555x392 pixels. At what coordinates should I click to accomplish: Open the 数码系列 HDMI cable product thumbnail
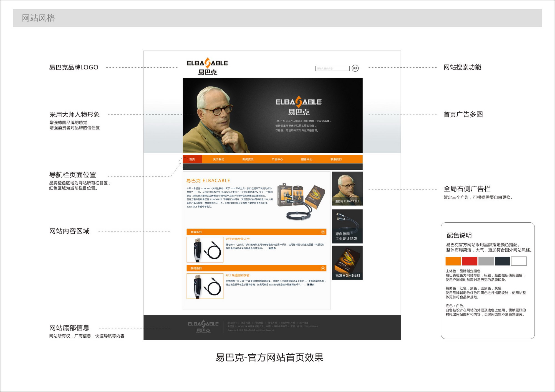click(x=205, y=286)
